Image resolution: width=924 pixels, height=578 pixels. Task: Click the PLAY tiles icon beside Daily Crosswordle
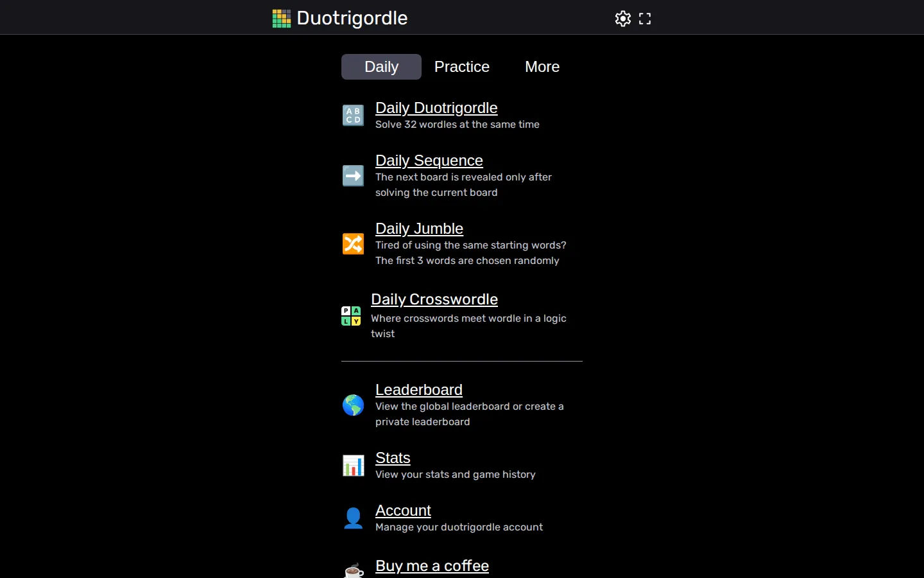(351, 316)
